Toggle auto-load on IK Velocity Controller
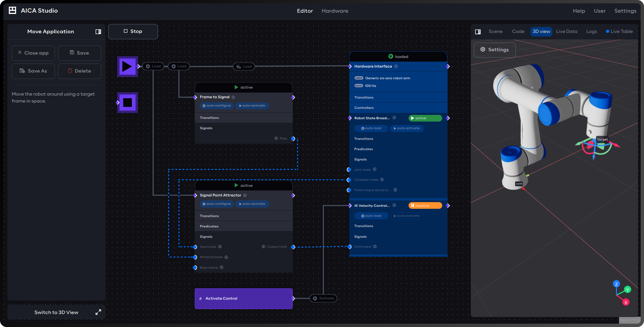 [371, 216]
